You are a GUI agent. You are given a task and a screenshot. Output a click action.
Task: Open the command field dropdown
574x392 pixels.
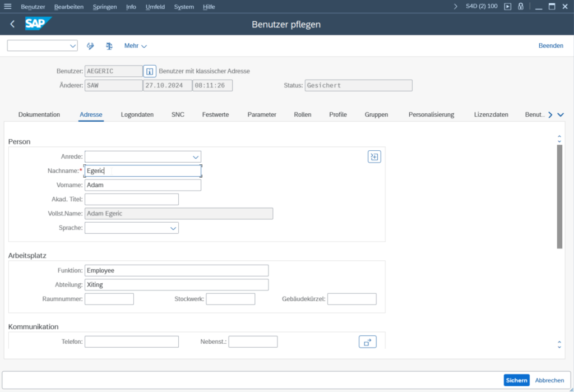click(72, 46)
